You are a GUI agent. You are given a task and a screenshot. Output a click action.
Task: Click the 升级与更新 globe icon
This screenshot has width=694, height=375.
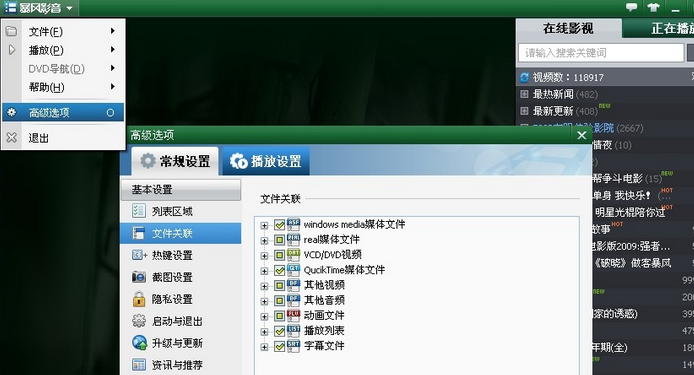(x=139, y=342)
